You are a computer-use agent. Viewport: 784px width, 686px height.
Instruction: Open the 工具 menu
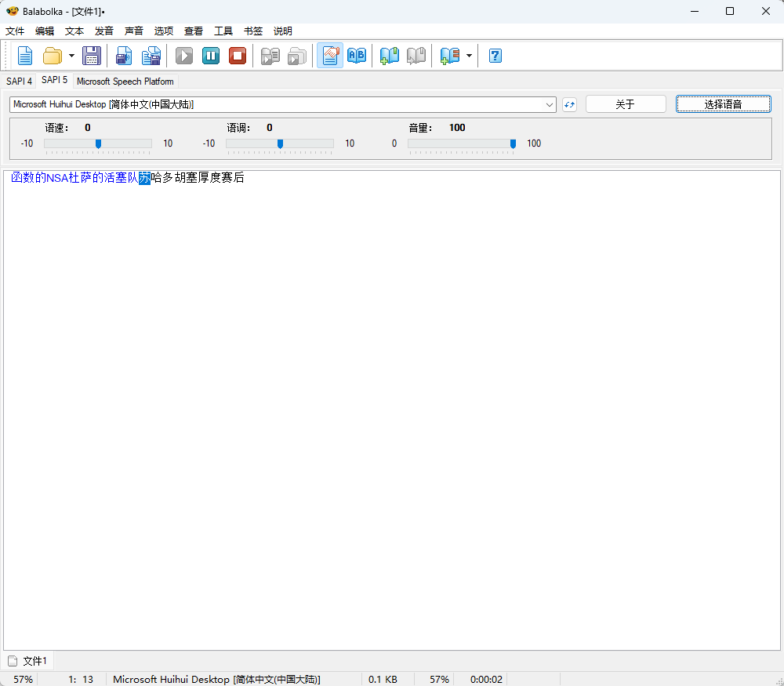(x=223, y=31)
